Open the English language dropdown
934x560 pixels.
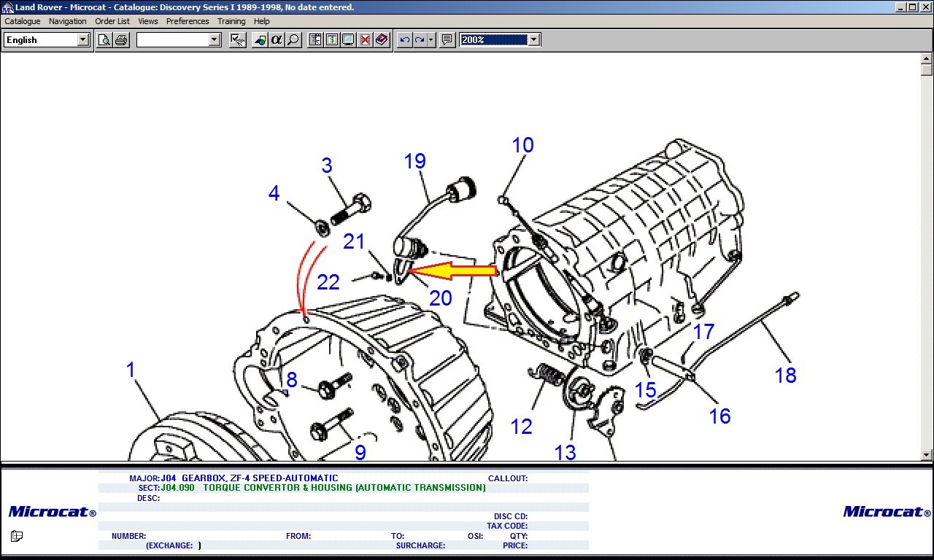[x=83, y=39]
